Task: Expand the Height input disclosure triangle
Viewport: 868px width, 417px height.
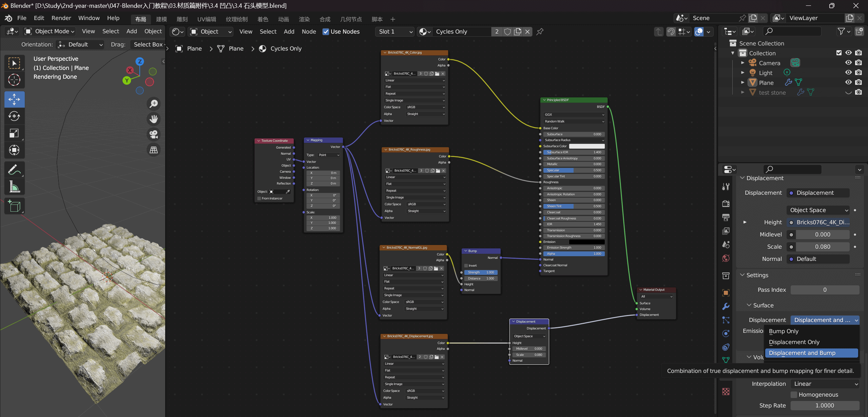Action: (x=745, y=222)
